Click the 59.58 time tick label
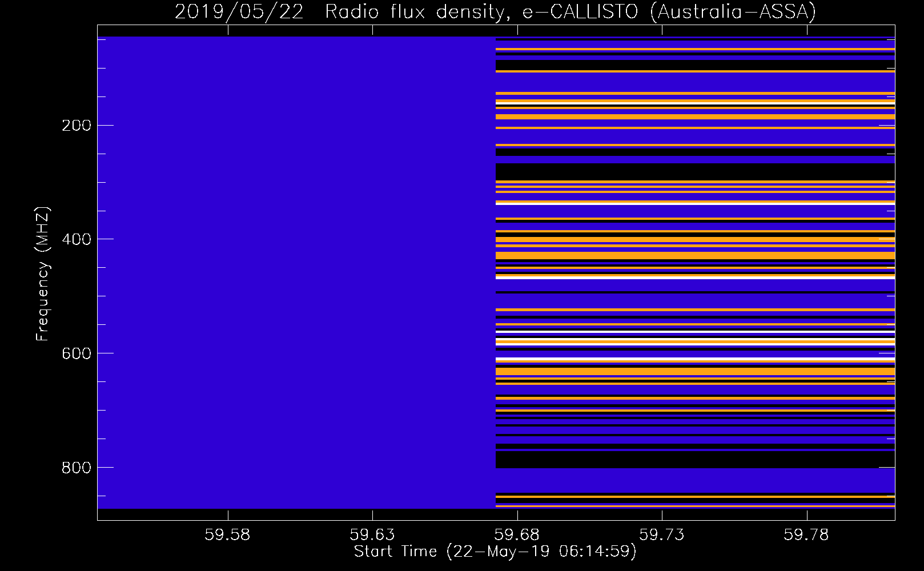Image resolution: width=924 pixels, height=571 pixels. [228, 535]
